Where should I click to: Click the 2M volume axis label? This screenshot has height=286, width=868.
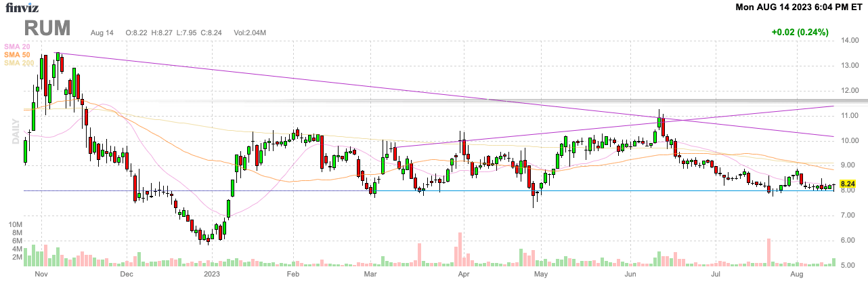[x=19, y=258]
